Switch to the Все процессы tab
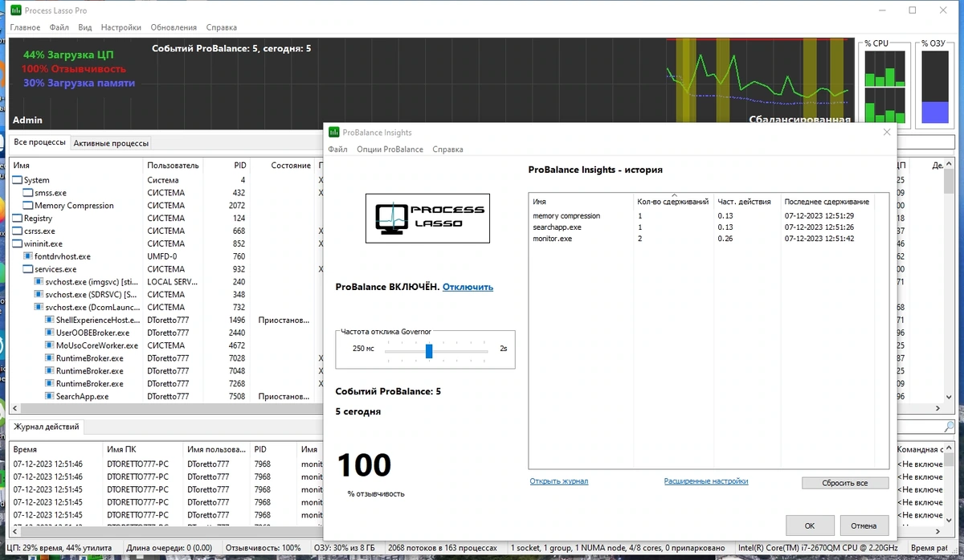 click(40, 142)
